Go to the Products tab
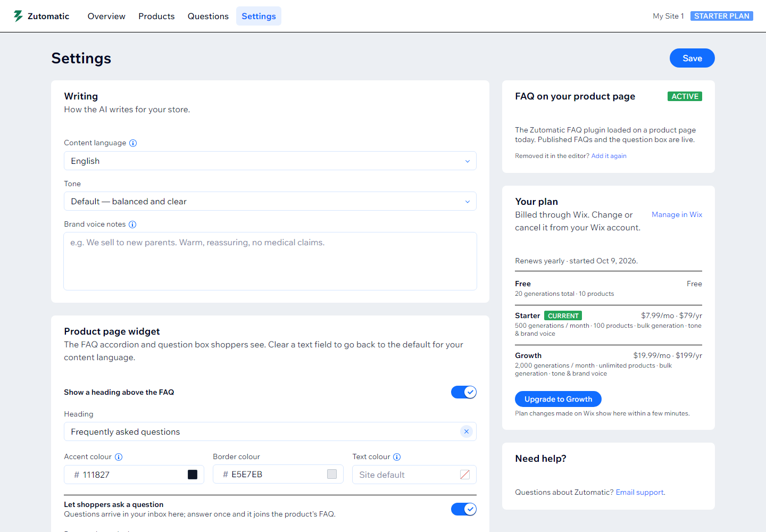The height and width of the screenshot is (532, 766). 156,16
